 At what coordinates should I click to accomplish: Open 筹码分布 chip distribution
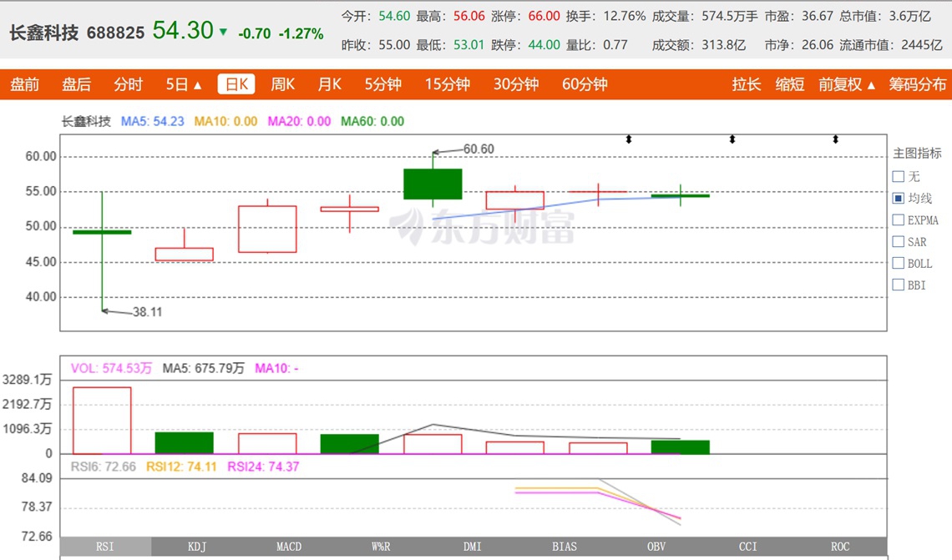[918, 84]
